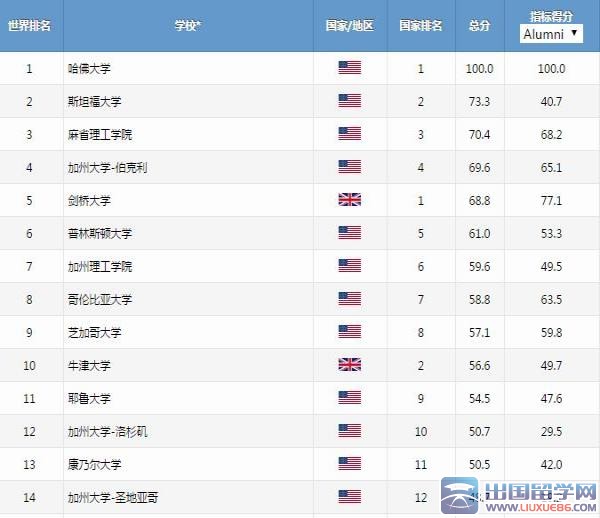Select the 世界排名 column header
The image size is (600, 518).
(x=29, y=24)
